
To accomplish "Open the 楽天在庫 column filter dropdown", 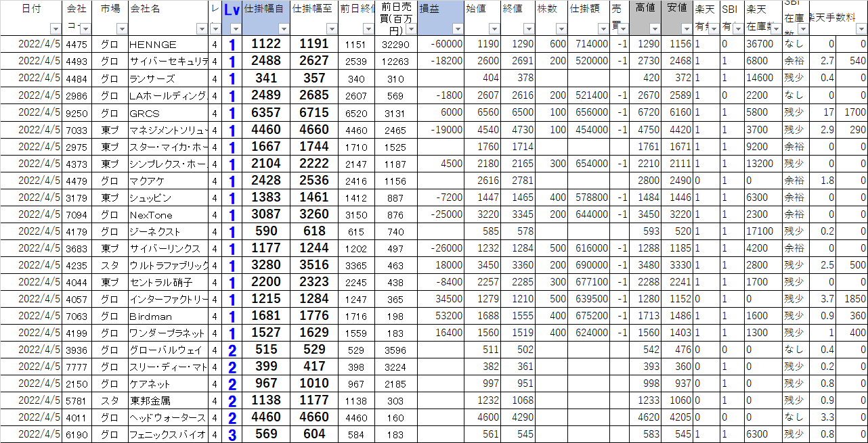I will click(775, 29).
